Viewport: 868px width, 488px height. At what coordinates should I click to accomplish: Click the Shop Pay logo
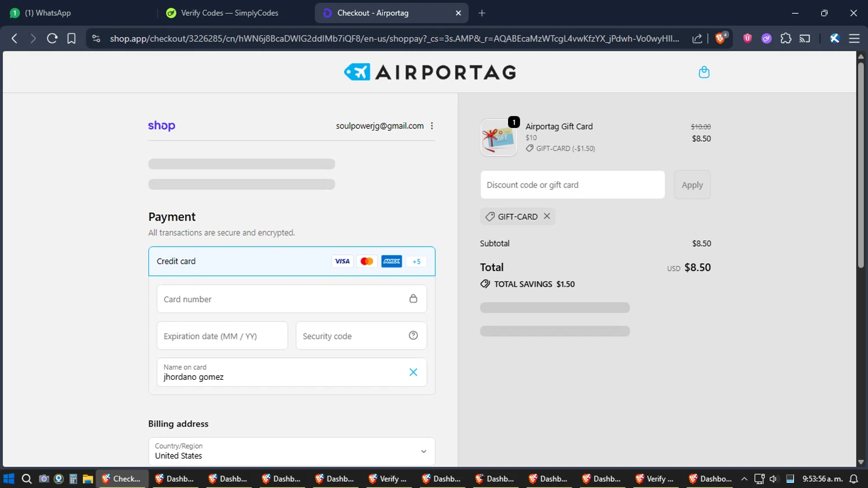click(161, 126)
